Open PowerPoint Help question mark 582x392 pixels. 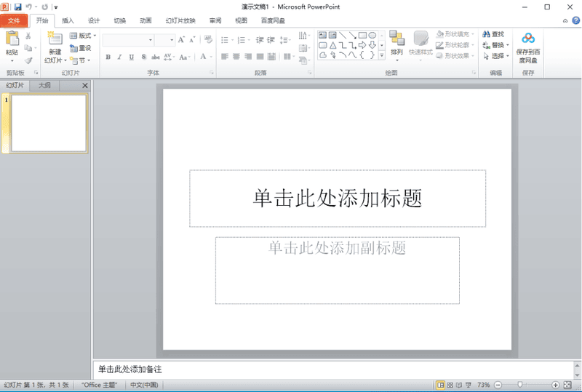[x=576, y=21]
